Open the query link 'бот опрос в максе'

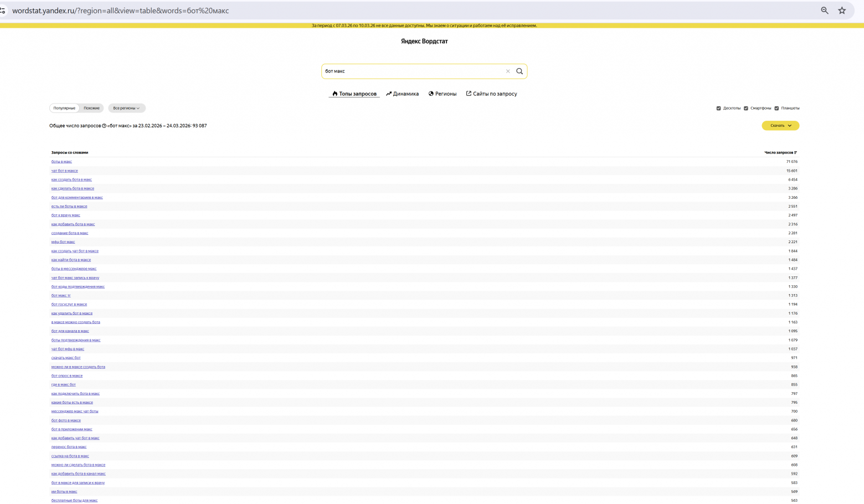click(x=67, y=376)
